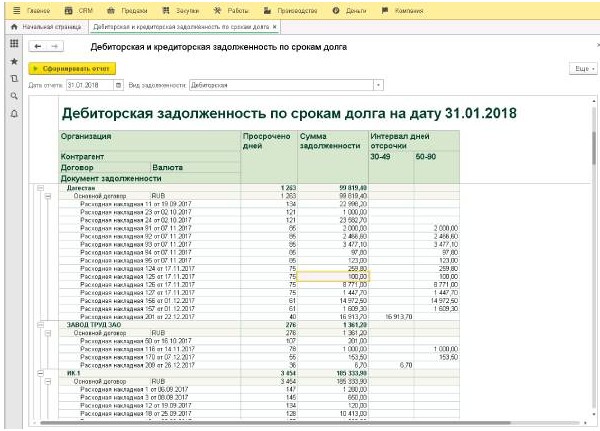This screenshot has width=600, height=431.
Task: Collapse the ЗАВОД ТРУД ЗАО group
Action: (x=40, y=325)
